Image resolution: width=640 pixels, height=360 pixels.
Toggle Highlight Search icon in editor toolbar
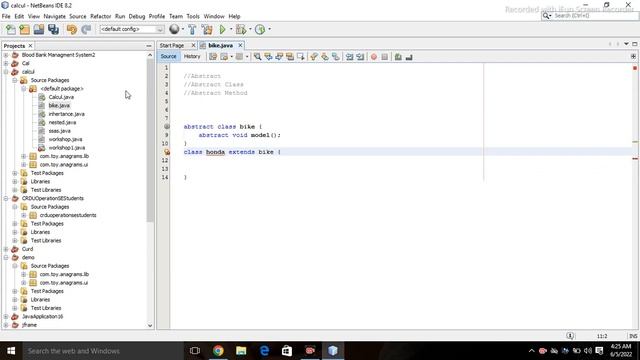point(290,57)
